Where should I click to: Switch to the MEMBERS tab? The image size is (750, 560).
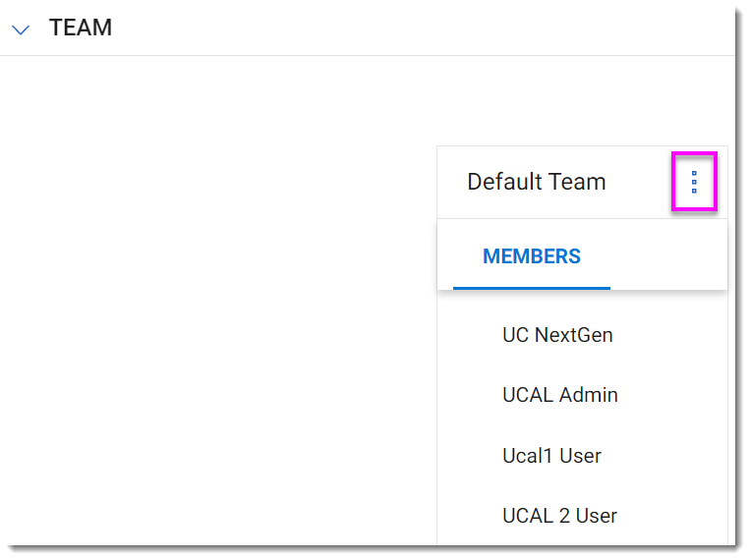pyautogui.click(x=532, y=256)
